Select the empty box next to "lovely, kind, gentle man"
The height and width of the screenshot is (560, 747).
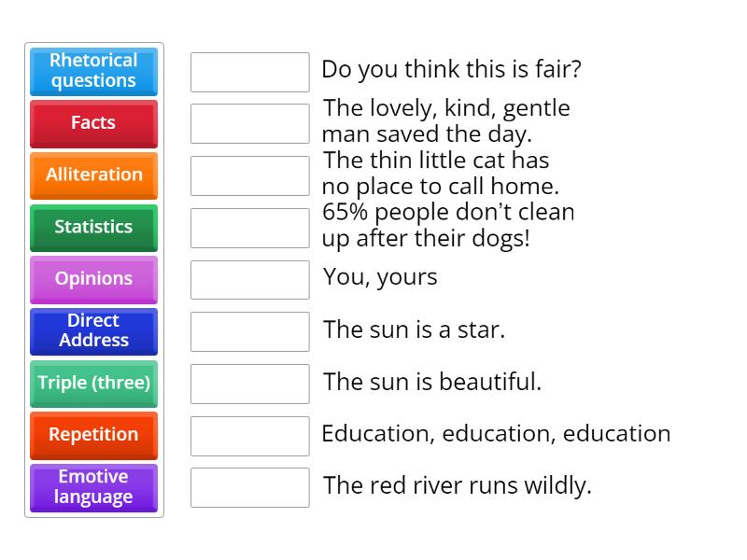(249, 123)
